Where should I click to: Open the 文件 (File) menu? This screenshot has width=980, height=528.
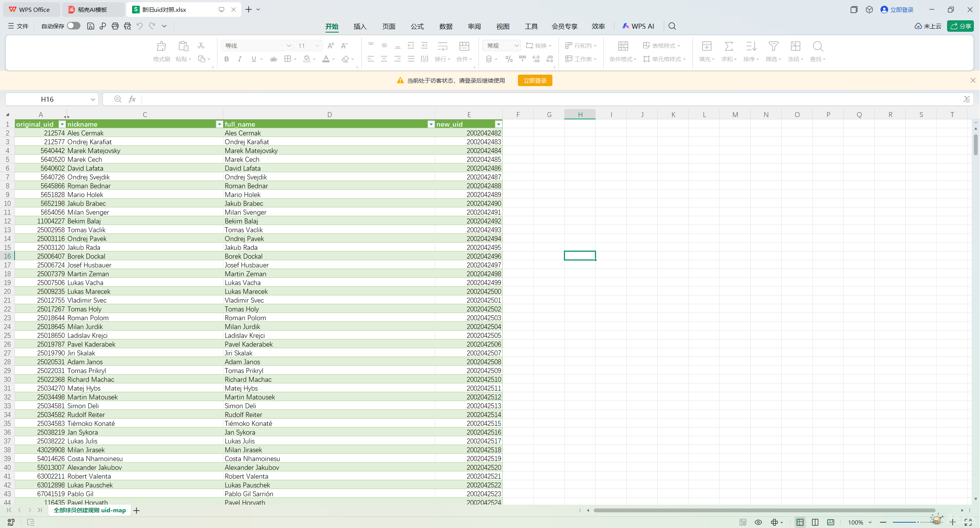18,26
